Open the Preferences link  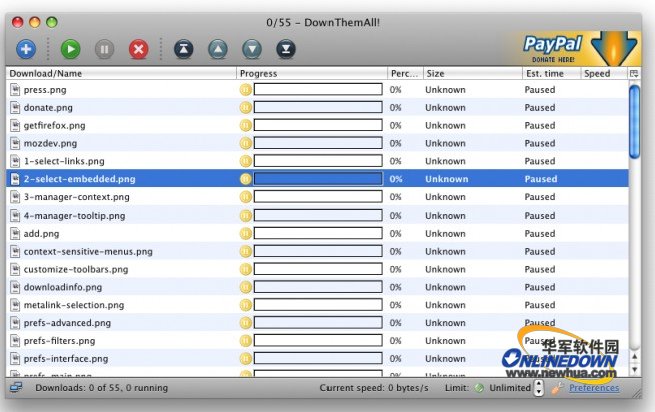coord(594,388)
